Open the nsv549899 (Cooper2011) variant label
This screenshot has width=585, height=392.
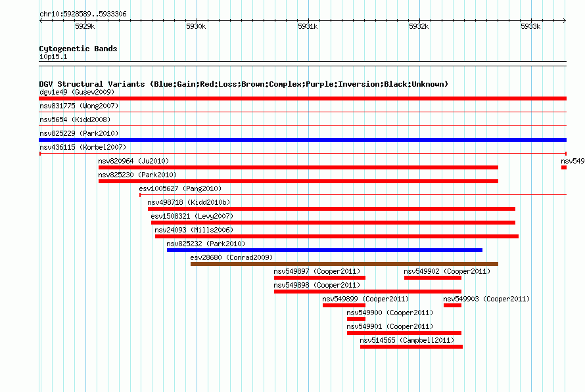[365, 299]
